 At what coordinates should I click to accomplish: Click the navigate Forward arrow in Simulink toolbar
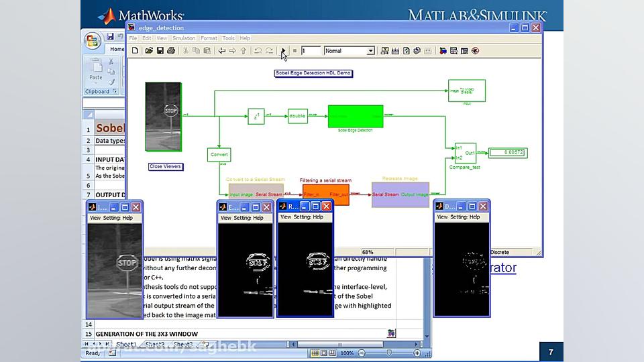click(233, 50)
